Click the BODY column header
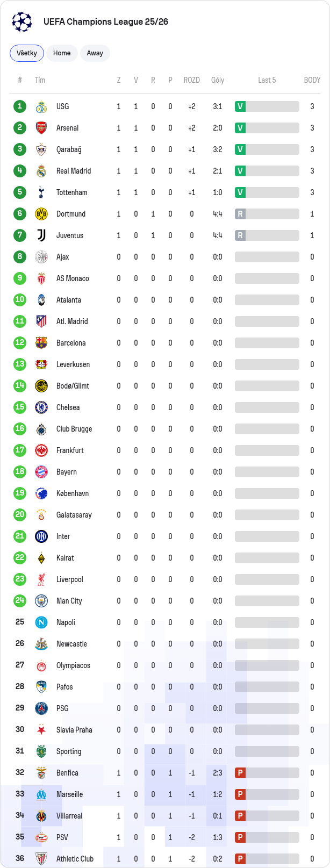Screen dimensions: 330x868 point(312,80)
